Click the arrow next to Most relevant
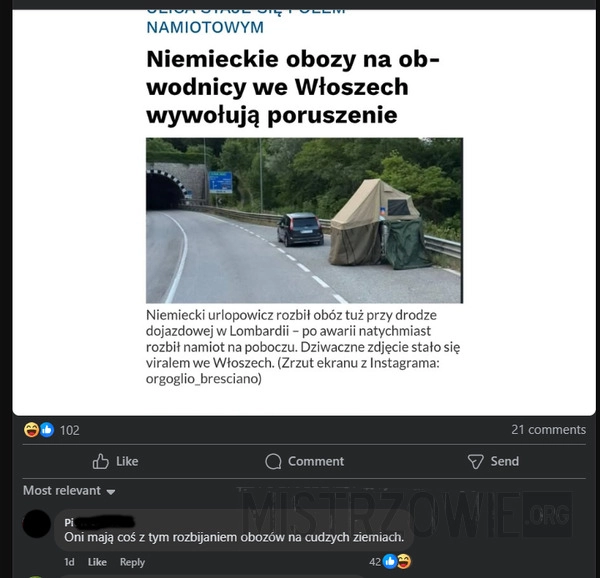 tap(111, 492)
